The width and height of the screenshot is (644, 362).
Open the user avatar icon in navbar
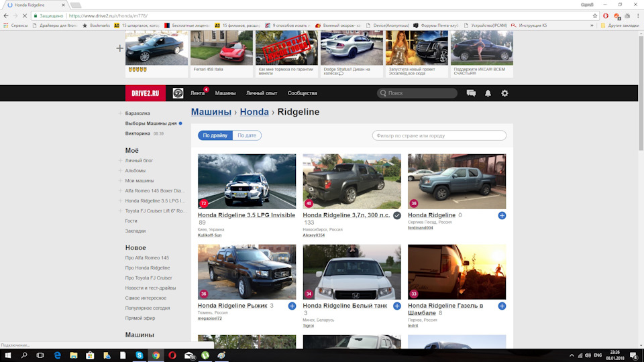click(178, 93)
